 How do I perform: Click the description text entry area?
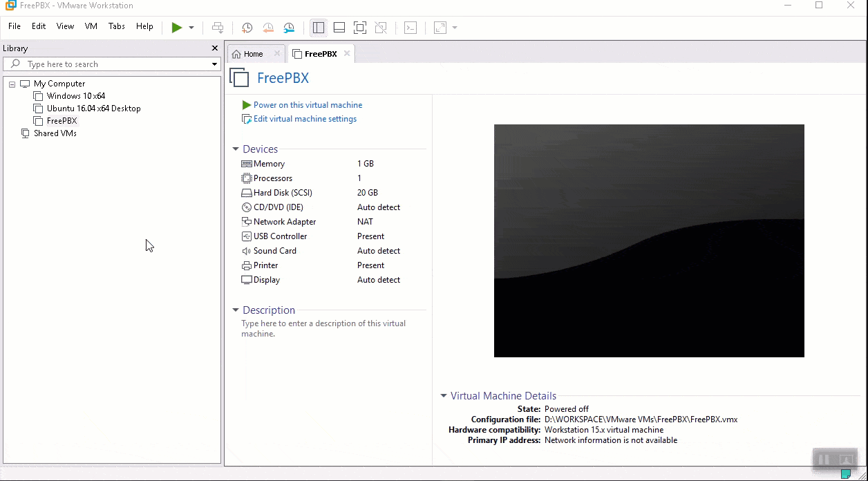pos(323,328)
